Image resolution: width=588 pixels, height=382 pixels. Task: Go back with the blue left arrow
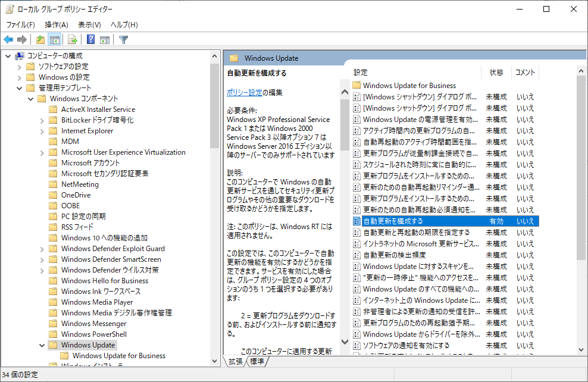(8, 39)
